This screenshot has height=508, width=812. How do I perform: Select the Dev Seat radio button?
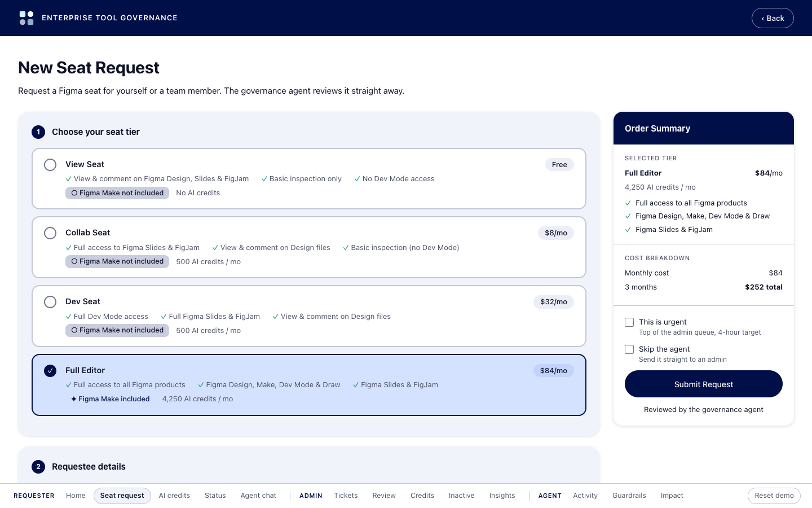click(50, 302)
